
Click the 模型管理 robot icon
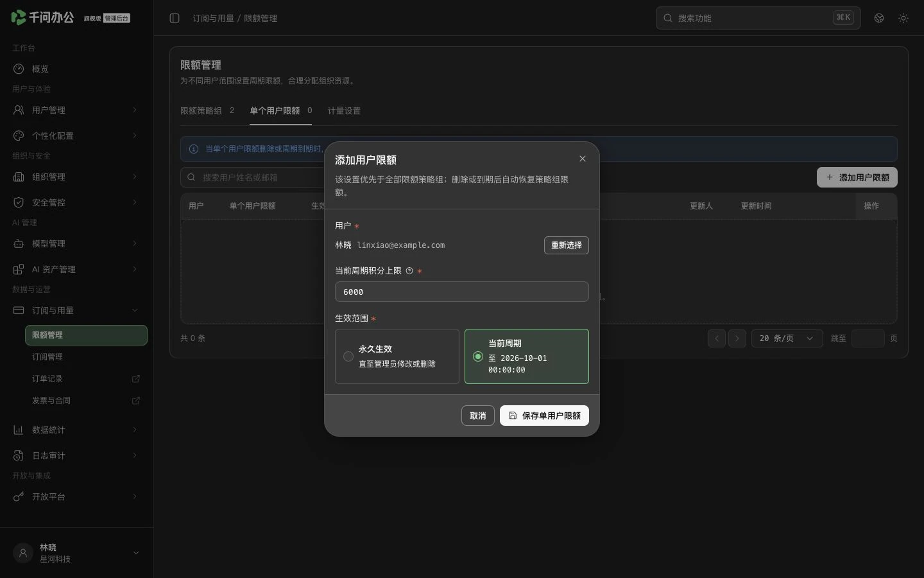(x=19, y=243)
